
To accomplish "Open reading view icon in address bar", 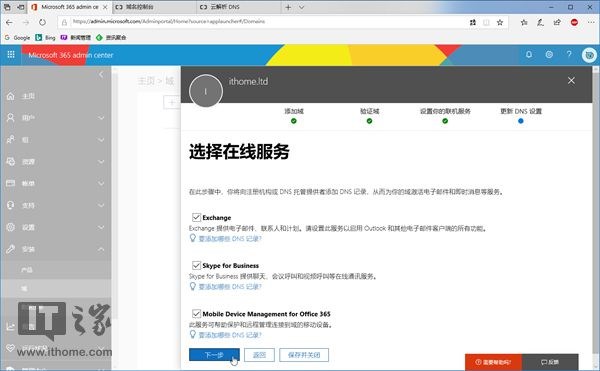I will pyautogui.click(x=486, y=22).
